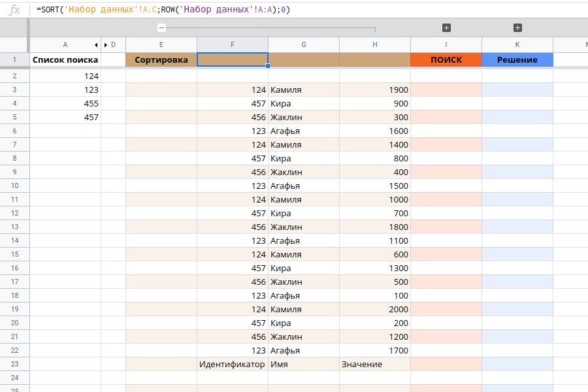
Task: Select cell with value 2000
Action: (375, 309)
